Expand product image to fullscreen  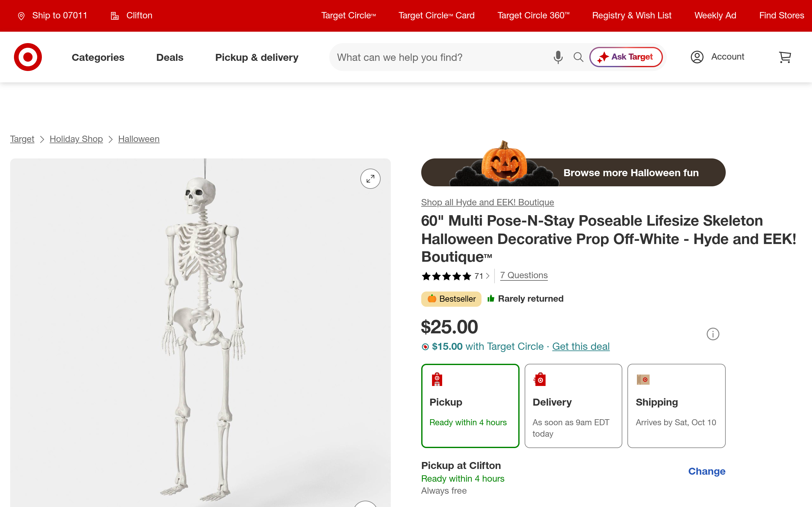coord(370,179)
